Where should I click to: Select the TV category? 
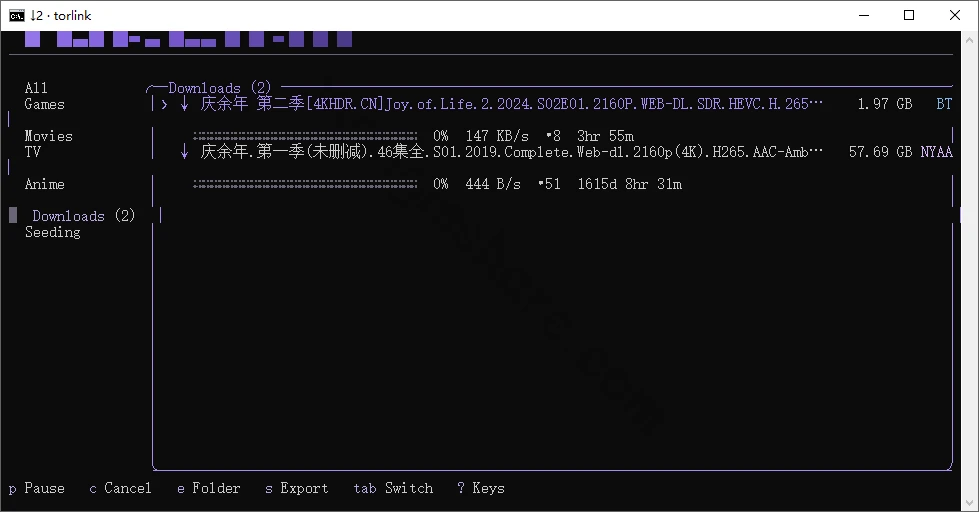pos(32,152)
